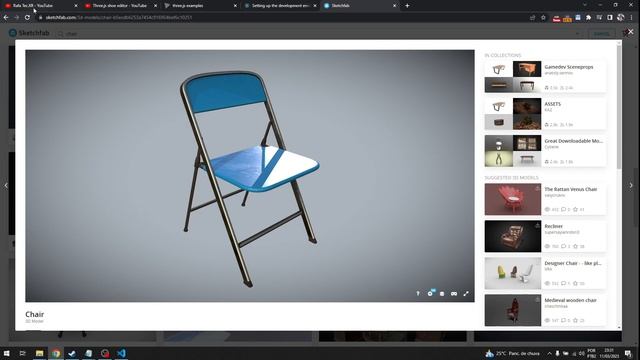
Task: Show hidden system tray icons chevron
Action: [x=549, y=353]
